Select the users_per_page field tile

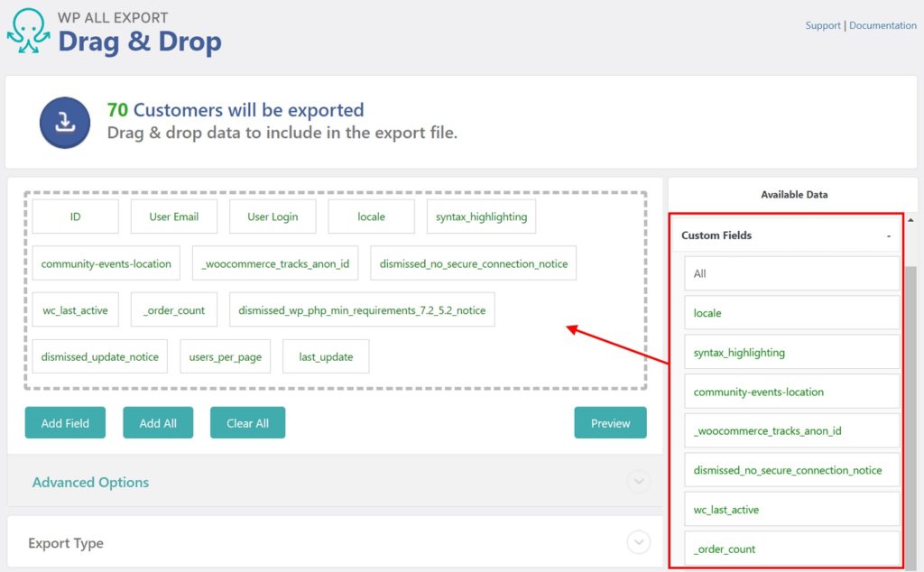pyautogui.click(x=225, y=356)
